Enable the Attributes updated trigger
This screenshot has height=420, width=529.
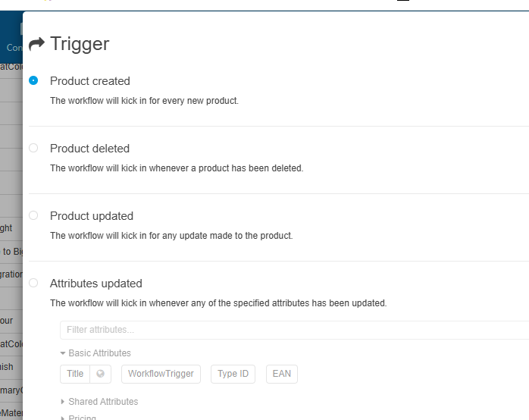[x=33, y=283]
